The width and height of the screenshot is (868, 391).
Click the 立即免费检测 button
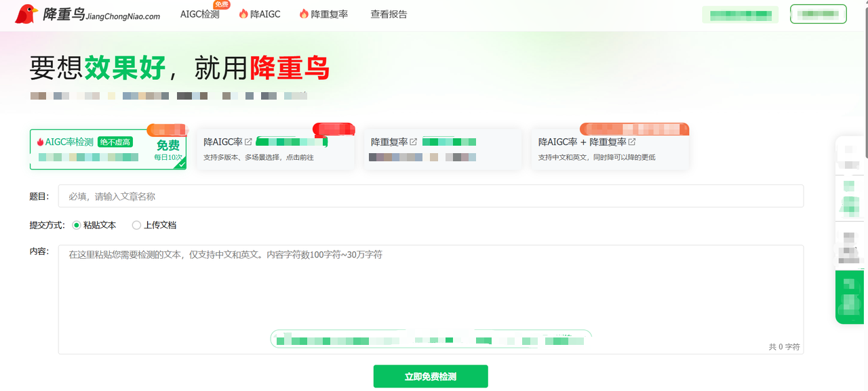point(431,376)
